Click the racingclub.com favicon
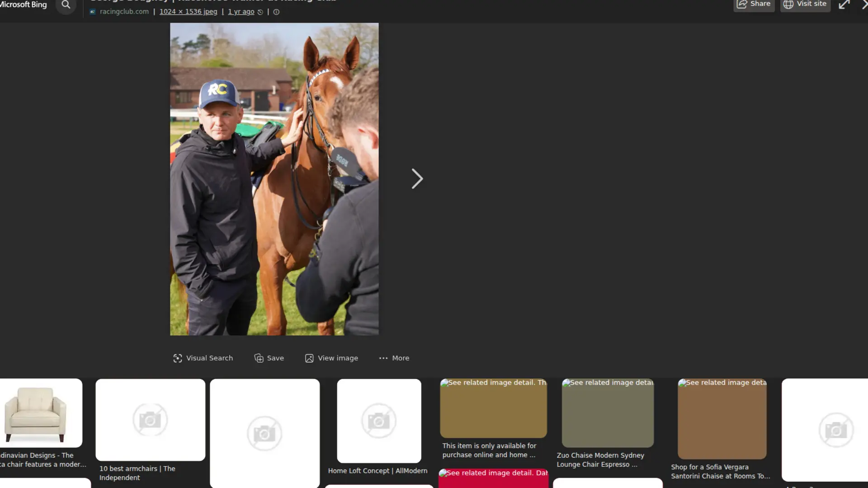Screen dimensions: 868x488 pyautogui.click(x=93, y=12)
